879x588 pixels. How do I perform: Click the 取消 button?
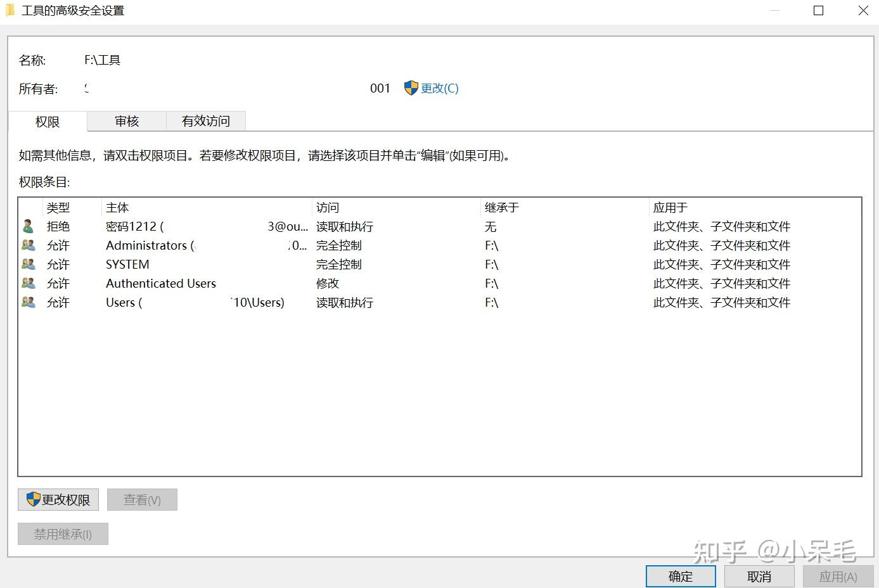[759, 577]
